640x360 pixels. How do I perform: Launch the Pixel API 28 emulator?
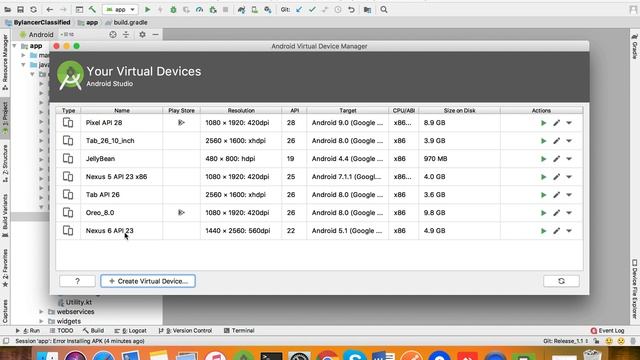pos(543,123)
